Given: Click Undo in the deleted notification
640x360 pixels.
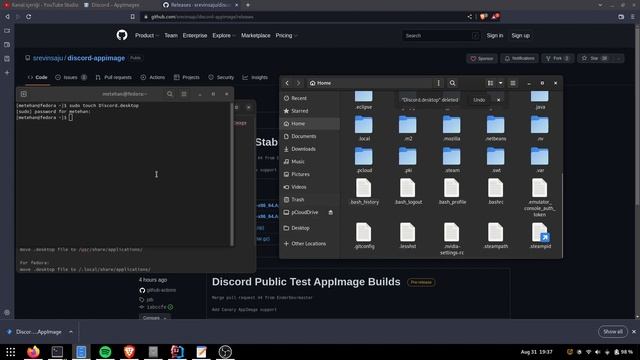Looking at the screenshot, I should pyautogui.click(x=479, y=100).
